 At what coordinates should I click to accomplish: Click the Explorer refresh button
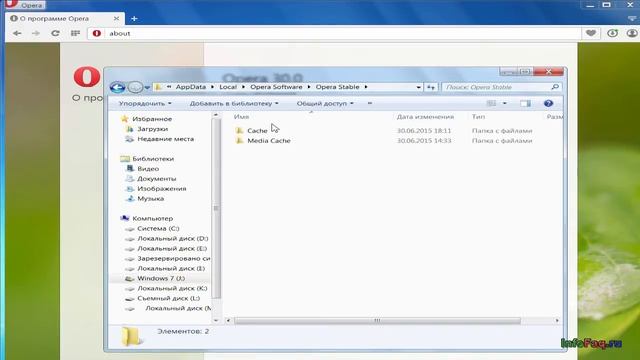431,87
